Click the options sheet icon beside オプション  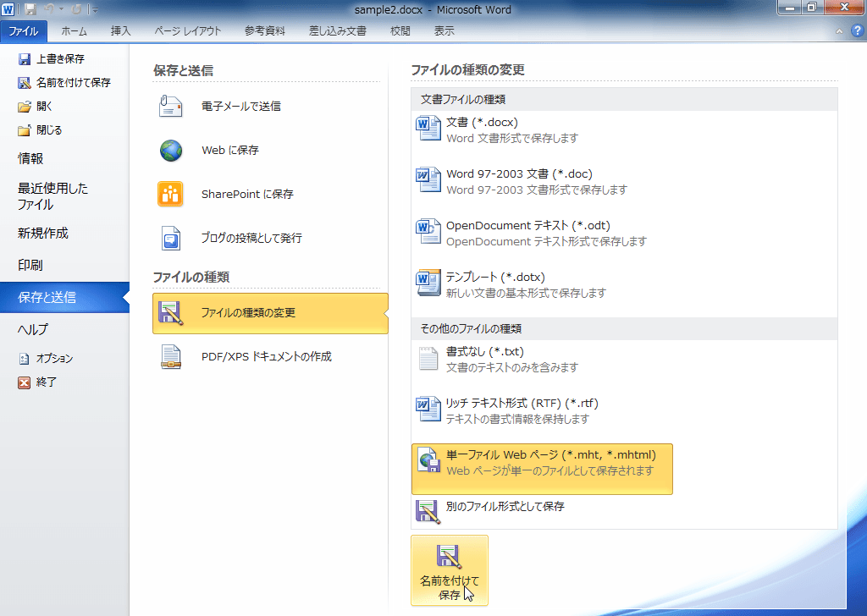click(x=24, y=359)
